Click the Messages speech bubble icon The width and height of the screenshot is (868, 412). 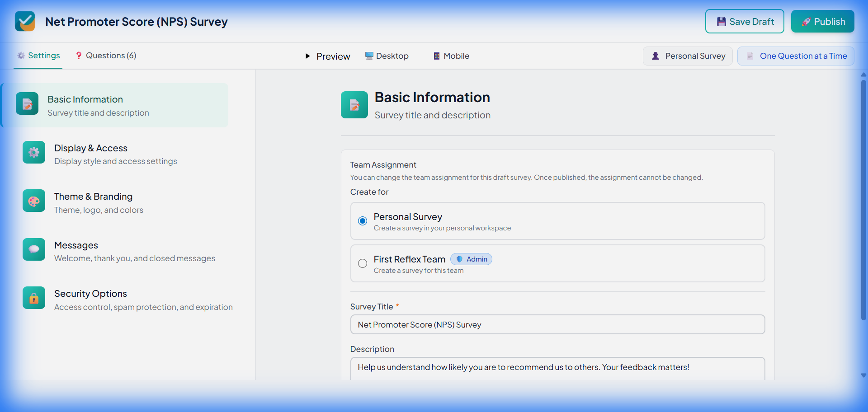pyautogui.click(x=34, y=249)
